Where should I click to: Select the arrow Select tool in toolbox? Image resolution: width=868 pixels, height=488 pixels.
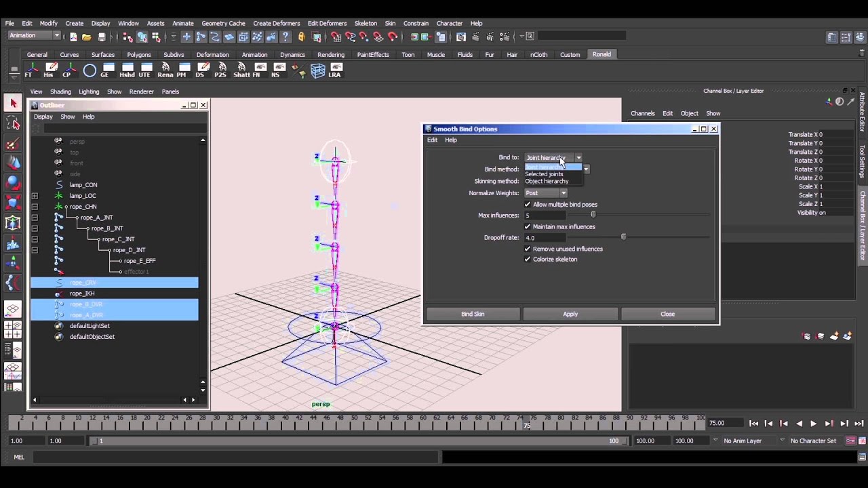13,103
